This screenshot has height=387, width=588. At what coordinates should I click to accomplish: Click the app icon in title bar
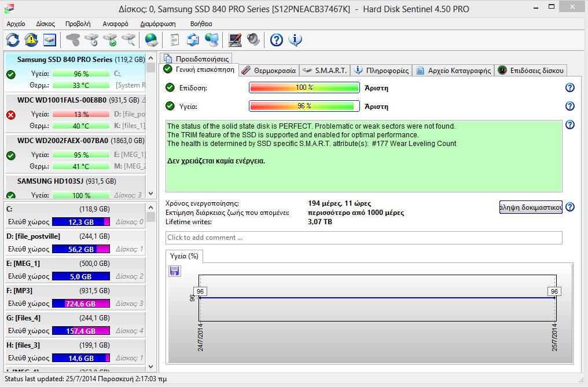point(9,8)
